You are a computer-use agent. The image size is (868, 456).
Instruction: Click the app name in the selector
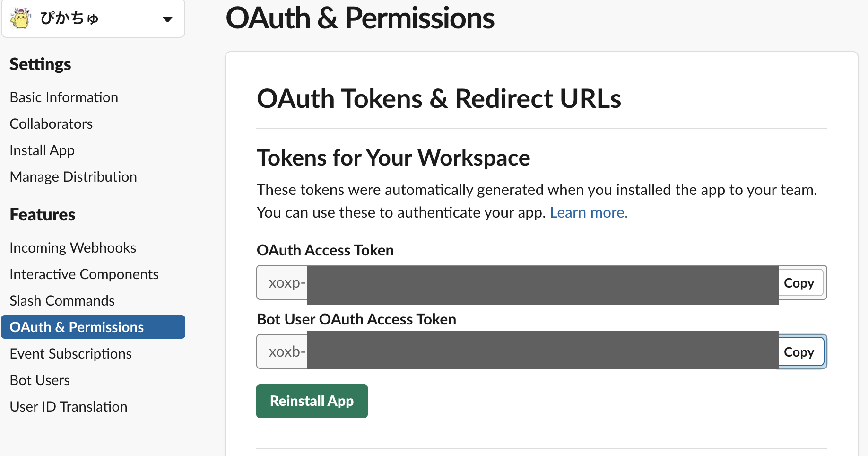69,18
